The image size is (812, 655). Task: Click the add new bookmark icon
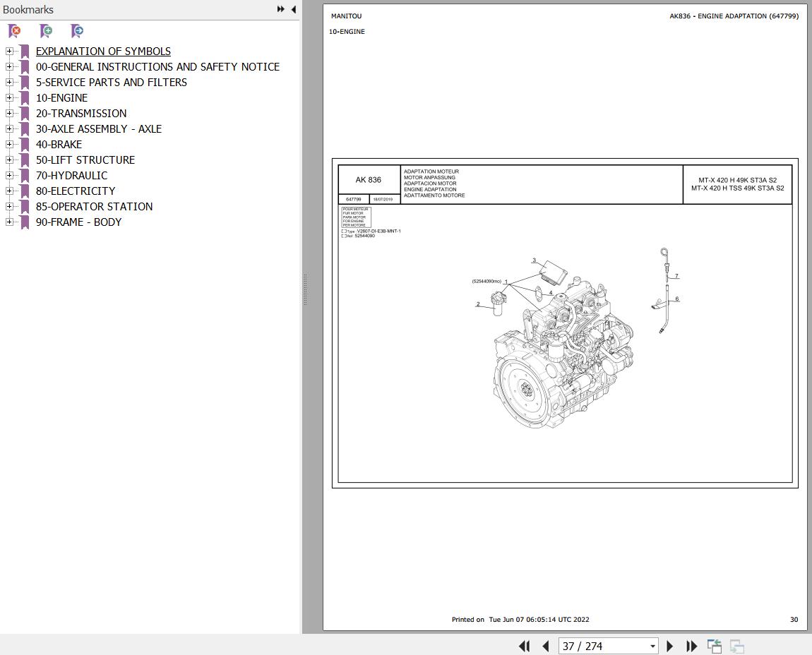(x=46, y=31)
